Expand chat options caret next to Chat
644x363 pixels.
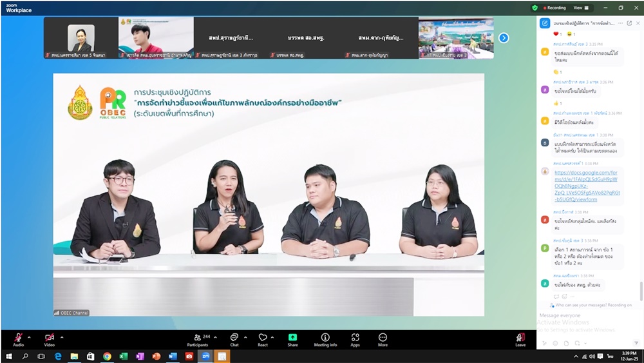(245, 337)
